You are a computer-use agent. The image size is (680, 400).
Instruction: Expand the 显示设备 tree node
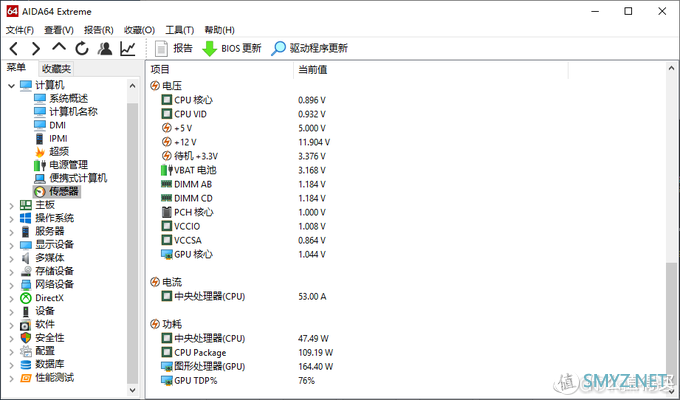click(x=11, y=245)
